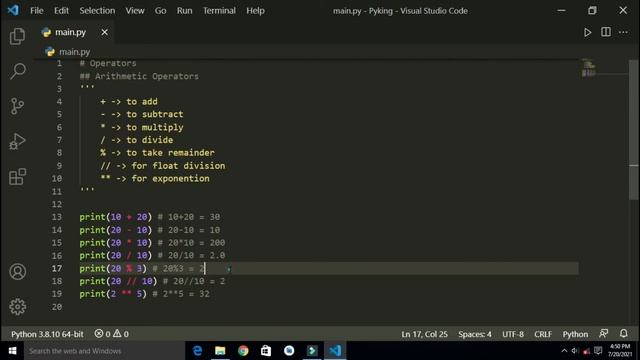
Task: Open Google Chrome from taskbar
Action: click(x=243, y=351)
